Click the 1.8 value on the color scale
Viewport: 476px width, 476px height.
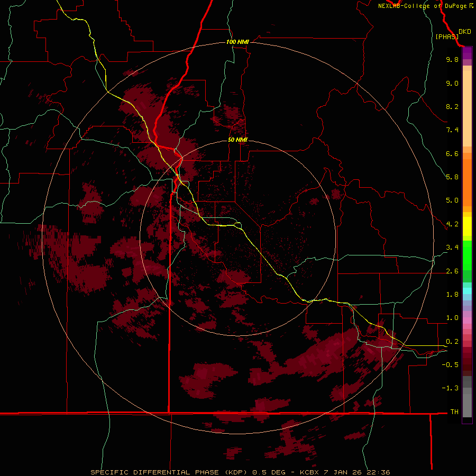452,295
